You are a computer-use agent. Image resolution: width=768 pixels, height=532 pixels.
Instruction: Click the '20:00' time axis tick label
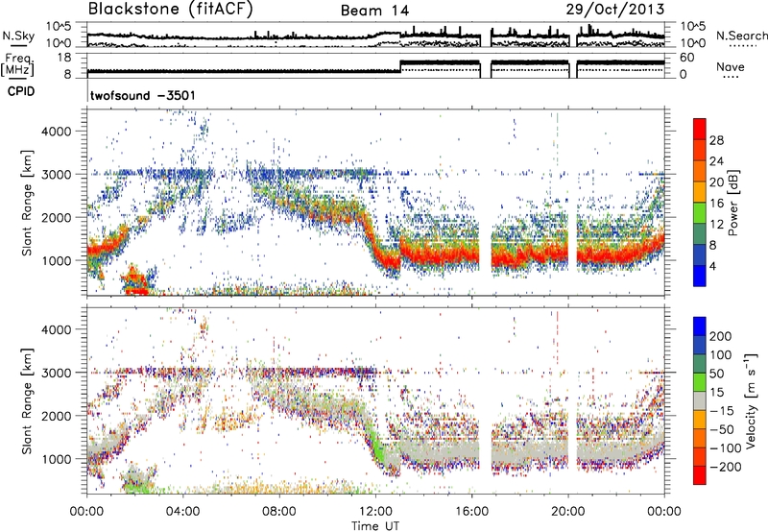(568, 512)
